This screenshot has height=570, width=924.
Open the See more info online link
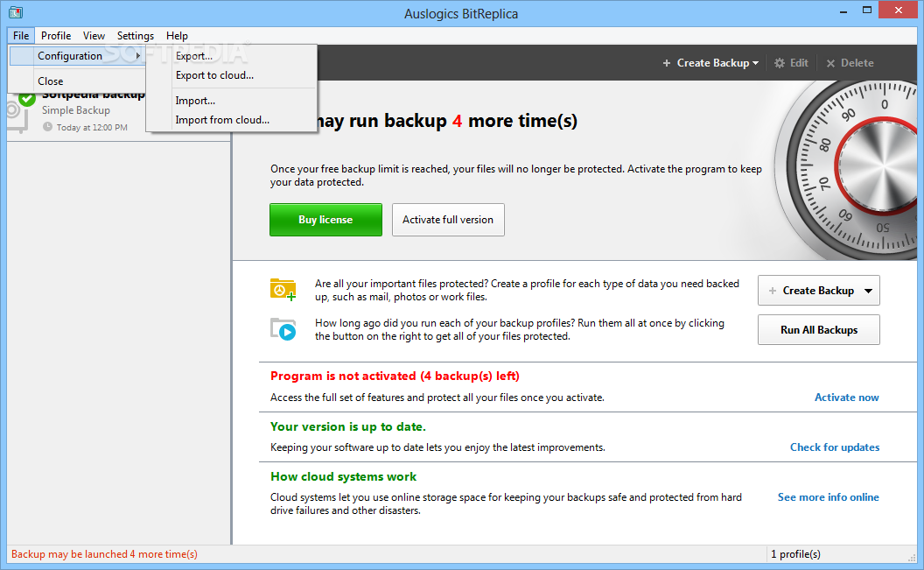click(828, 497)
